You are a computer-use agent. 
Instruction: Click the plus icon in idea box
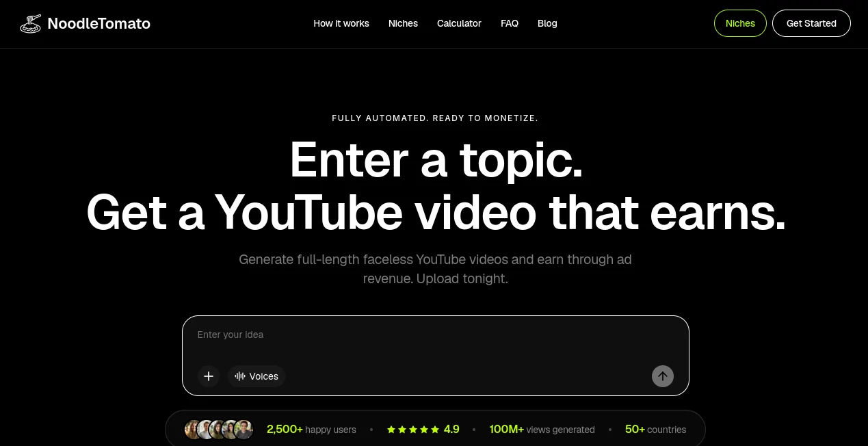click(209, 376)
